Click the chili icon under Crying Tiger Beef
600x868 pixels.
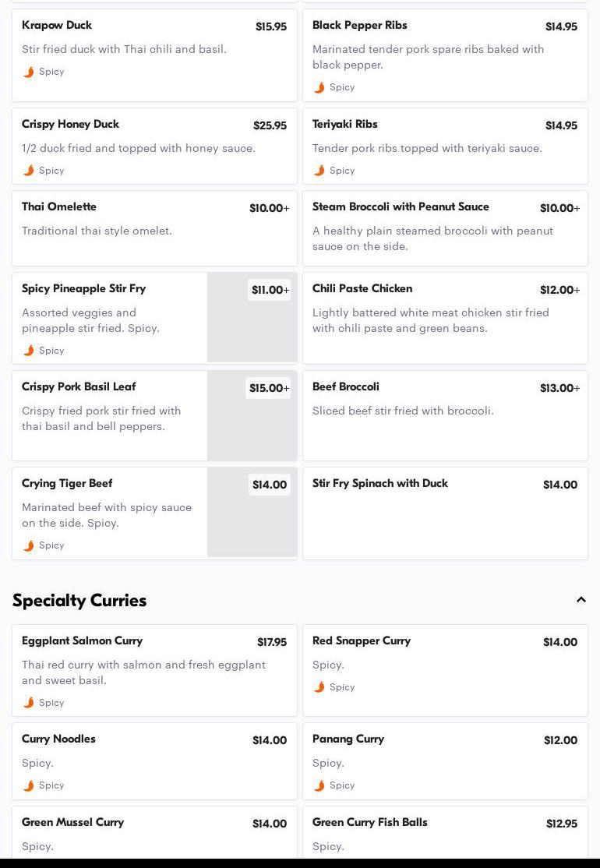coord(29,545)
